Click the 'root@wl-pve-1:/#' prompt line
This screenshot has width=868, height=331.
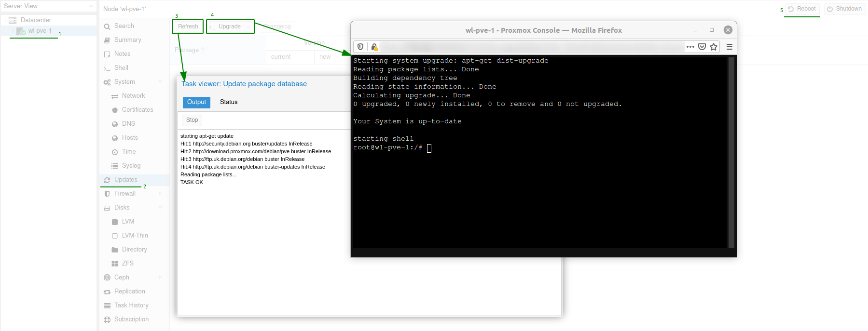(388, 147)
